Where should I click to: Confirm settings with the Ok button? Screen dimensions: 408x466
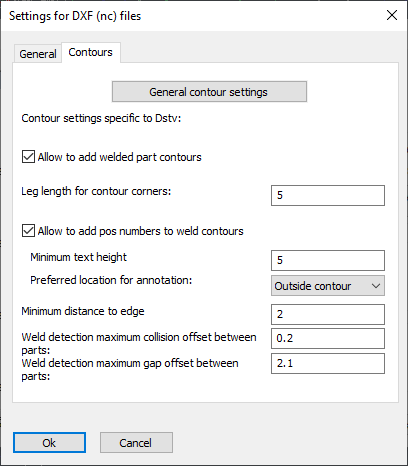pos(49,443)
